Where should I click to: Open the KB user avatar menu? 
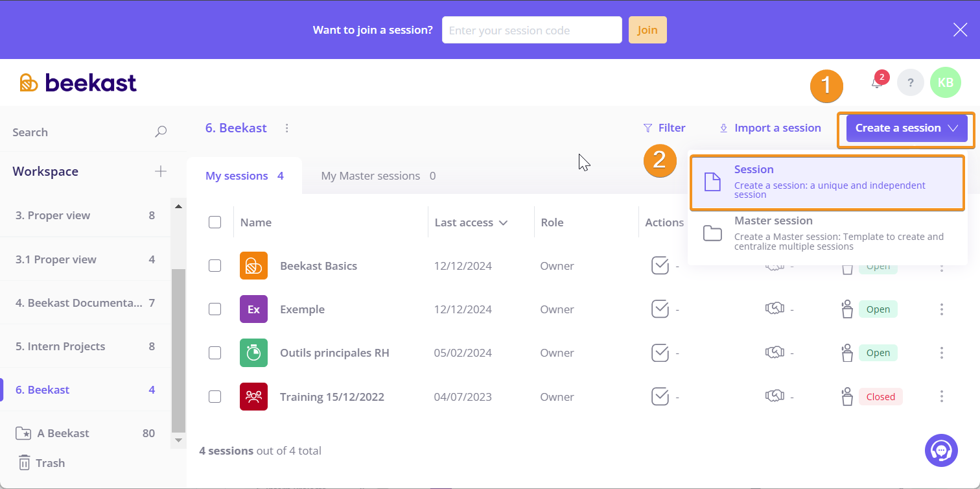[x=946, y=83]
